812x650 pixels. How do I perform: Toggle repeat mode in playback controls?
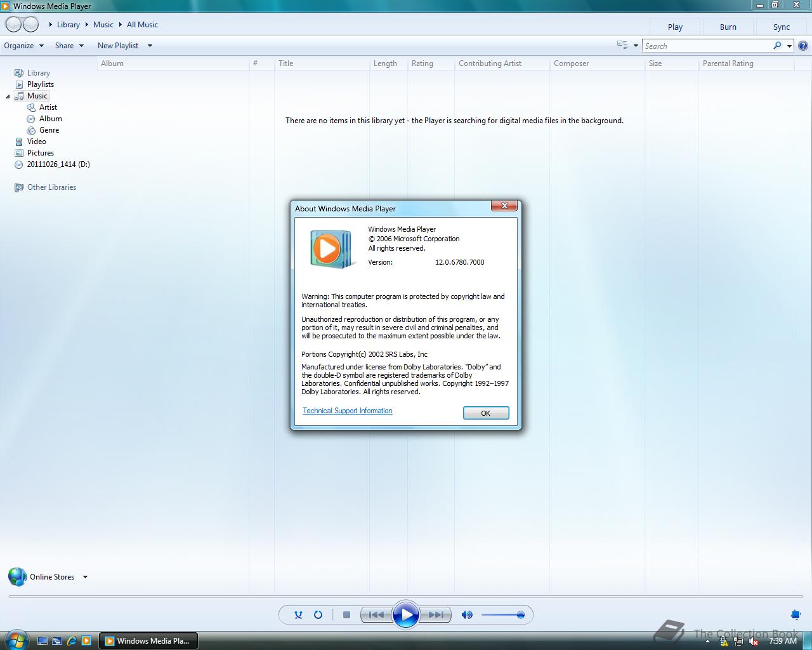tap(318, 614)
